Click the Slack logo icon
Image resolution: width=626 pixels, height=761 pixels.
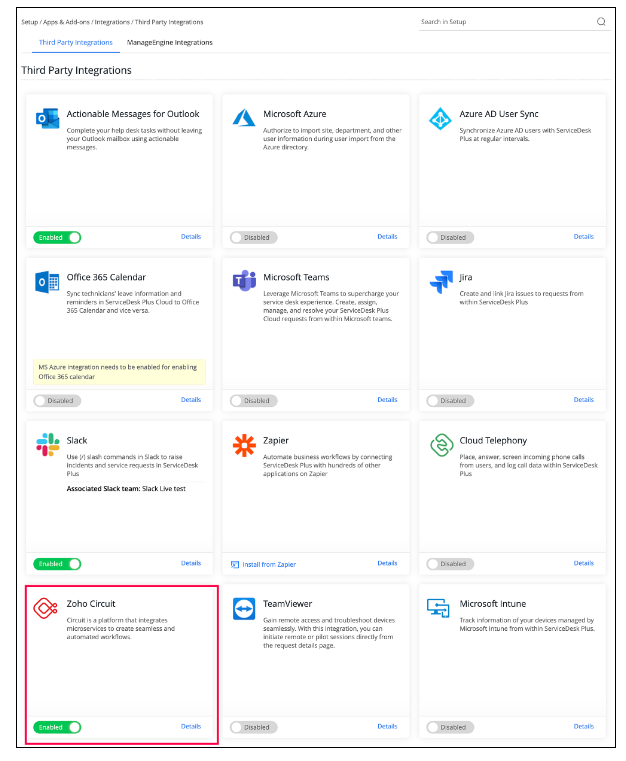point(48,445)
